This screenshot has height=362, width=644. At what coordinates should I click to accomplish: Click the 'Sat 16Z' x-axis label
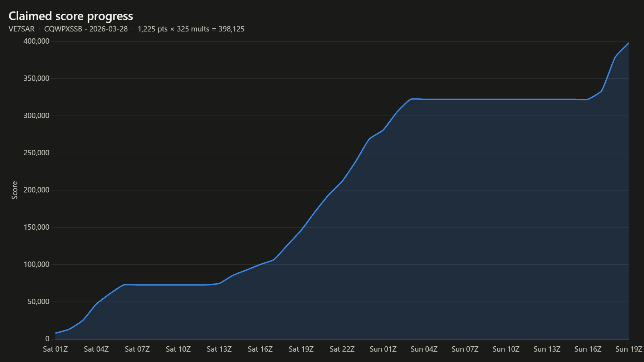pos(260,349)
